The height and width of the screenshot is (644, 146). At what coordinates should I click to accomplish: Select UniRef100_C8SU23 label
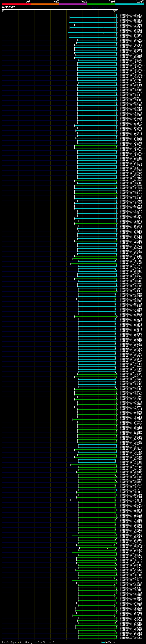tap(131, 118)
